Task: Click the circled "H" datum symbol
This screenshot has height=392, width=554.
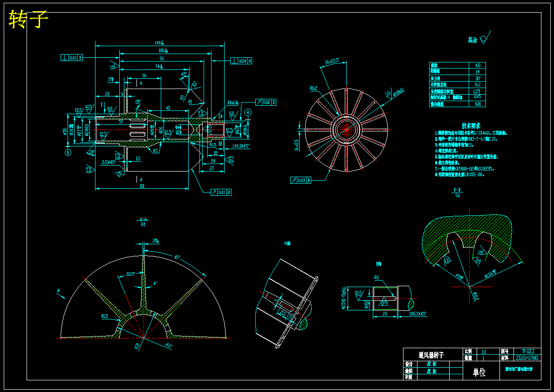Action: (x=248, y=112)
